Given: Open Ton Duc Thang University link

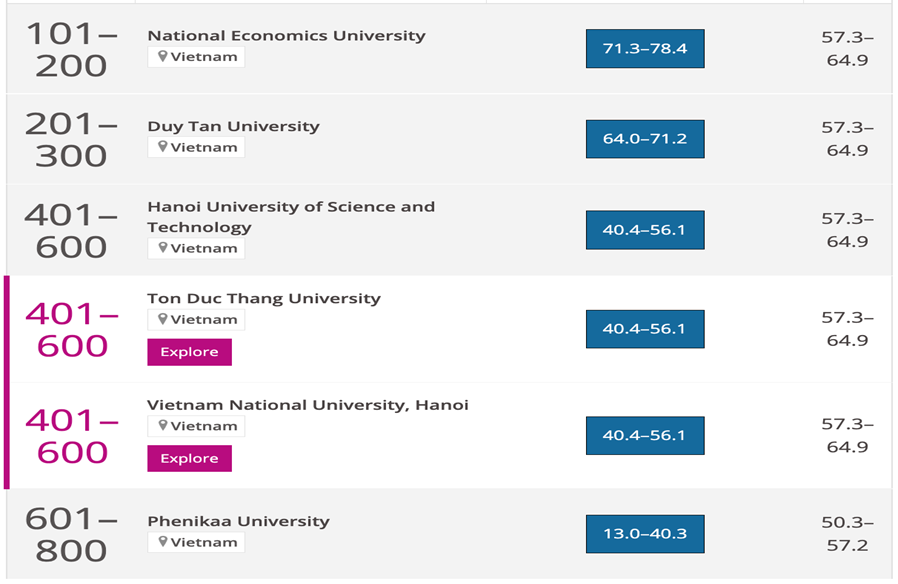Looking at the screenshot, I should [x=264, y=298].
